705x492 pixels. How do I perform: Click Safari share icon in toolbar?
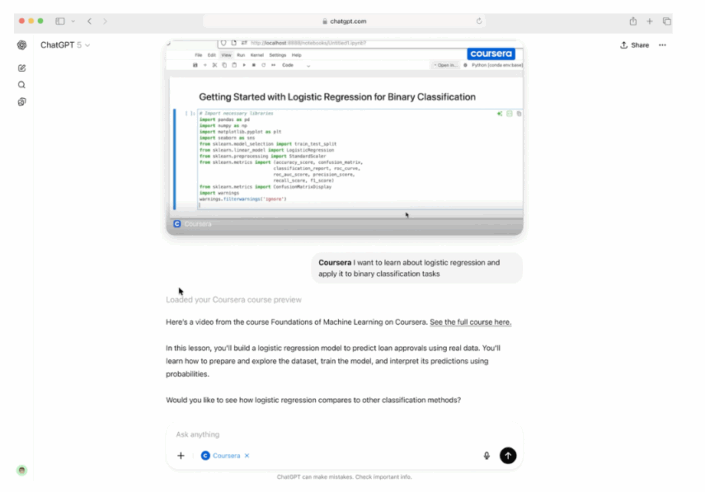click(633, 21)
